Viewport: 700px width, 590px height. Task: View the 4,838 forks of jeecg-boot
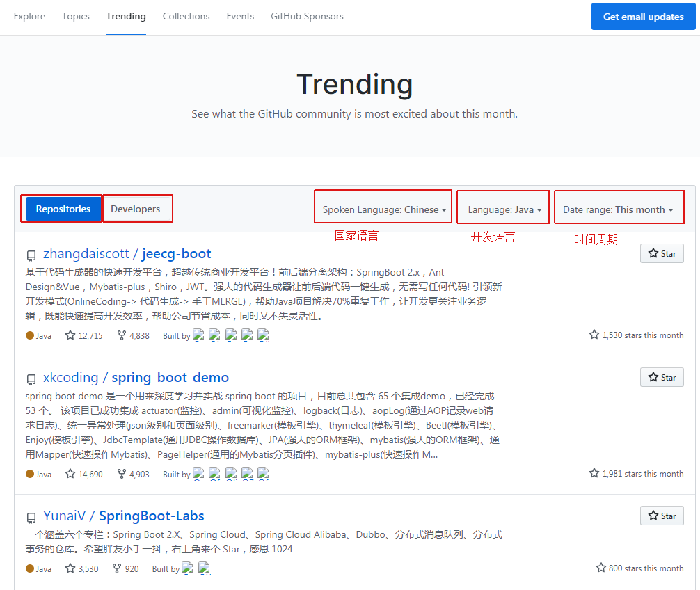point(133,335)
